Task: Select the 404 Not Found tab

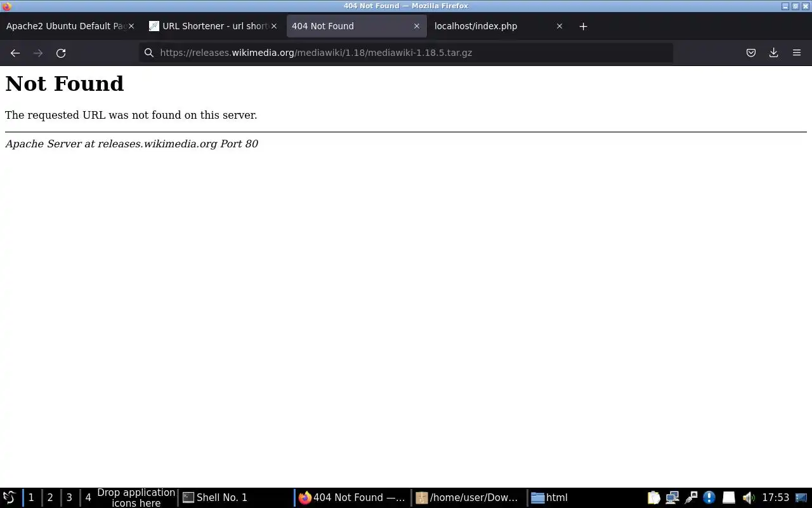Action: (x=357, y=26)
